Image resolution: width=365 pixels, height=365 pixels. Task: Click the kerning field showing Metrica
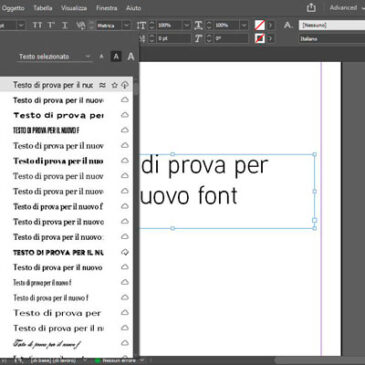pos(109,25)
